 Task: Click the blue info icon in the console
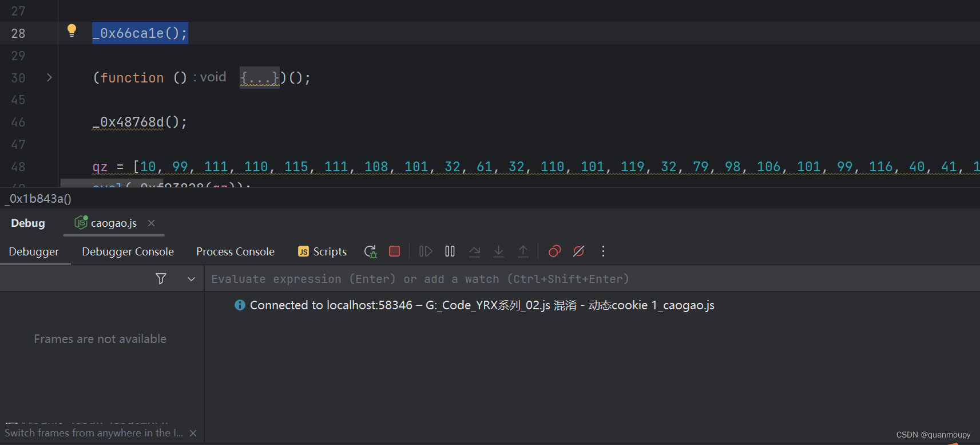tap(240, 305)
